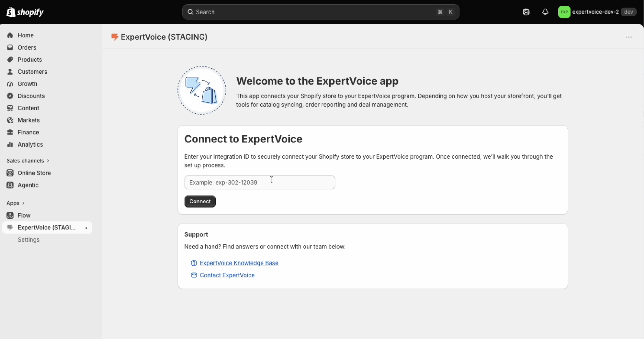Viewport: 644px width, 339px height.
Task: Click the Orders inbox icon
Action: coord(10,47)
